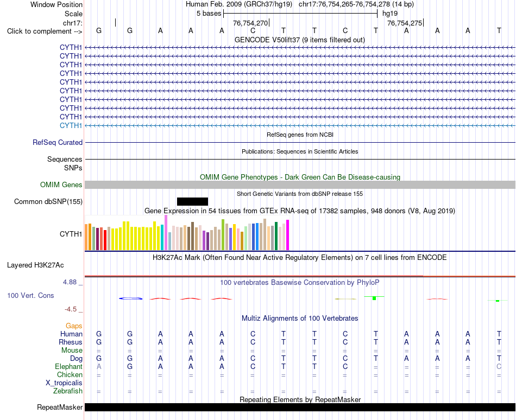Image resolution: width=516 pixels, height=420 pixels.
Task: Select the Chicken alignment row label
Action: (x=70, y=374)
